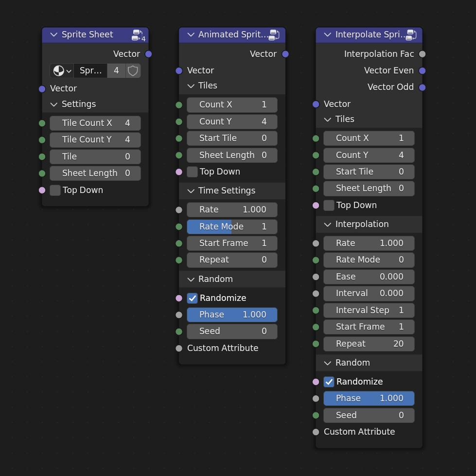Click the node group icon on Animated Sprite header

pyautogui.click(x=274, y=35)
